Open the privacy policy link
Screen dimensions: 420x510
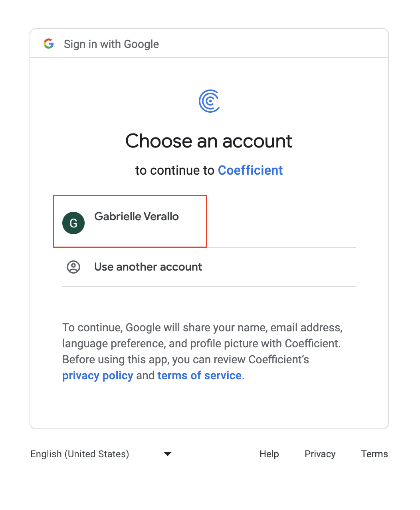click(98, 375)
